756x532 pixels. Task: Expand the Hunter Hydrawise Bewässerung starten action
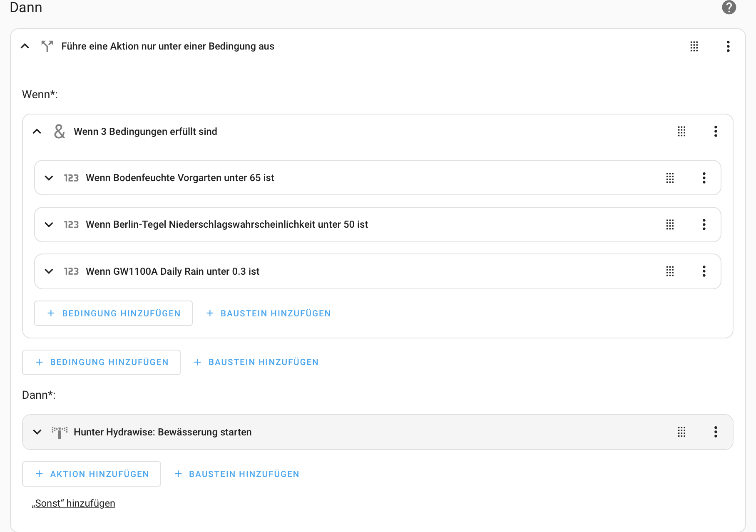(x=37, y=432)
